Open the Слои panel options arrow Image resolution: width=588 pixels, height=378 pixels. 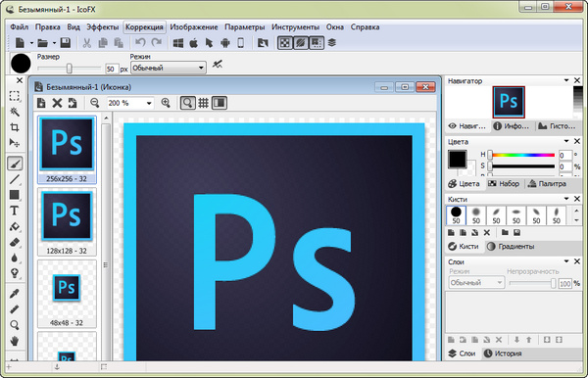[x=566, y=261]
